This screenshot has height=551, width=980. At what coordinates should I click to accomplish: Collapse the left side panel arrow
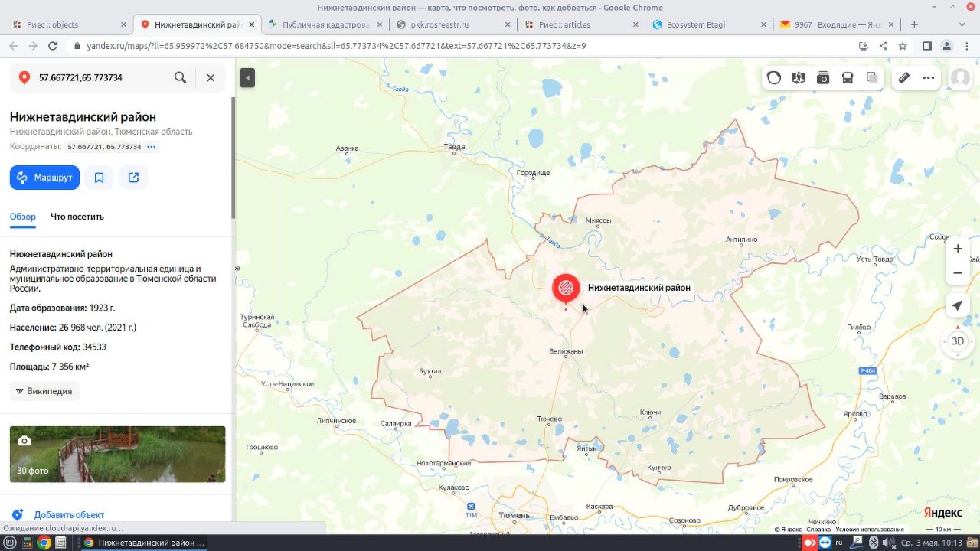coord(247,77)
